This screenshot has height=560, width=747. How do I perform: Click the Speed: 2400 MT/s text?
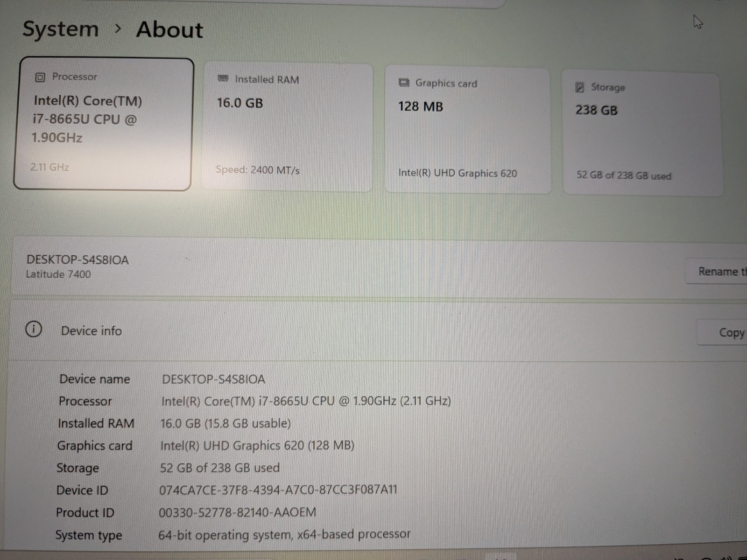tap(258, 170)
